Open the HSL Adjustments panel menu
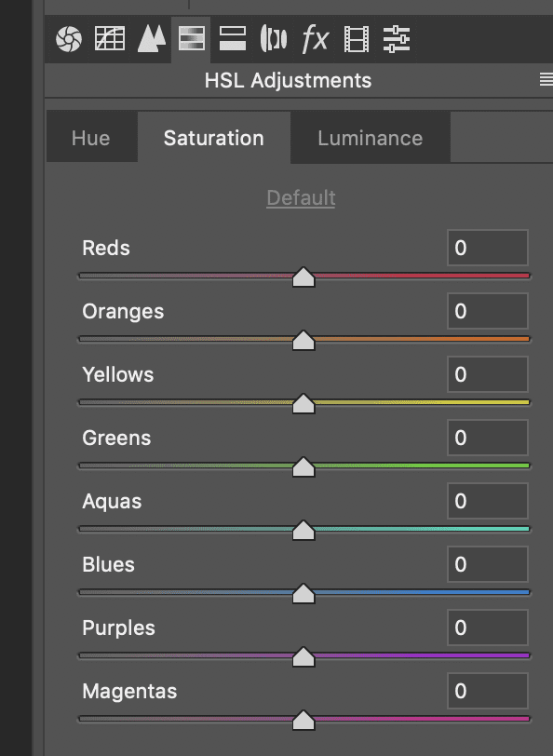This screenshot has width=553, height=756. point(546,80)
